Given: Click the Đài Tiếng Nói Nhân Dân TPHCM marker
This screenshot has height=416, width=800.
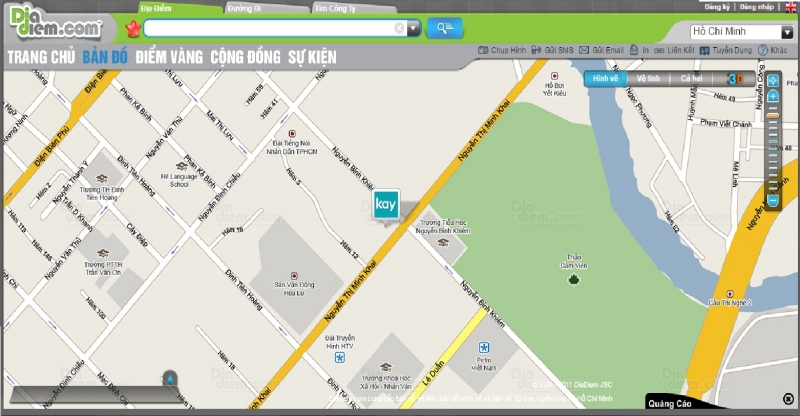Looking at the screenshot, I should tap(292, 134).
